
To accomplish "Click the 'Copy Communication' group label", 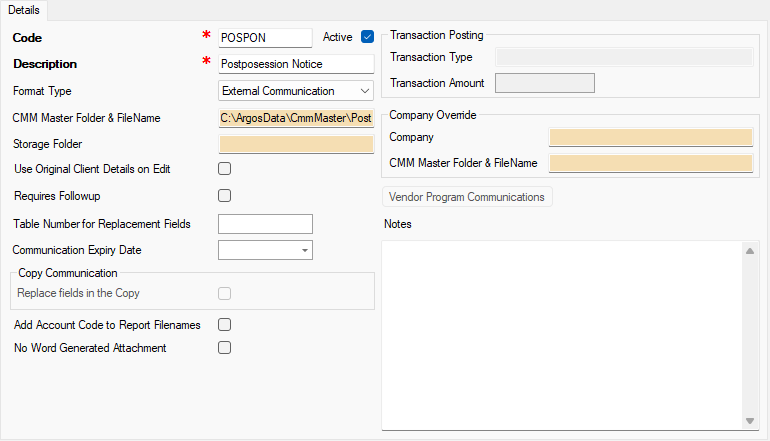I will [68, 273].
